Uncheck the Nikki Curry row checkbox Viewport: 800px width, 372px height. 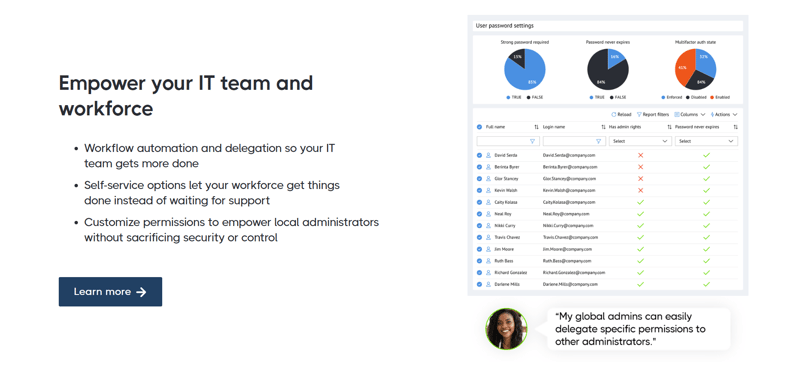479,226
